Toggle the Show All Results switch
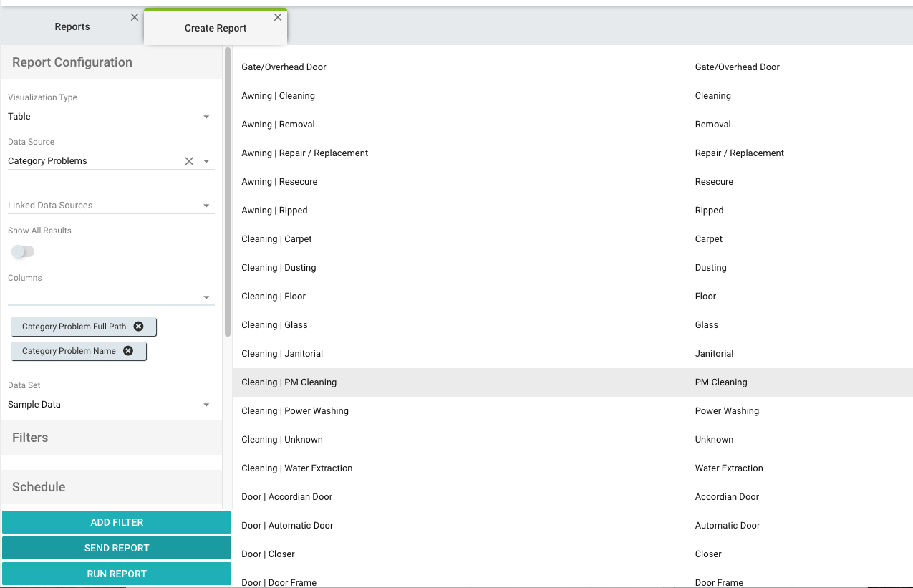Image resolution: width=913 pixels, height=588 pixels. click(23, 251)
